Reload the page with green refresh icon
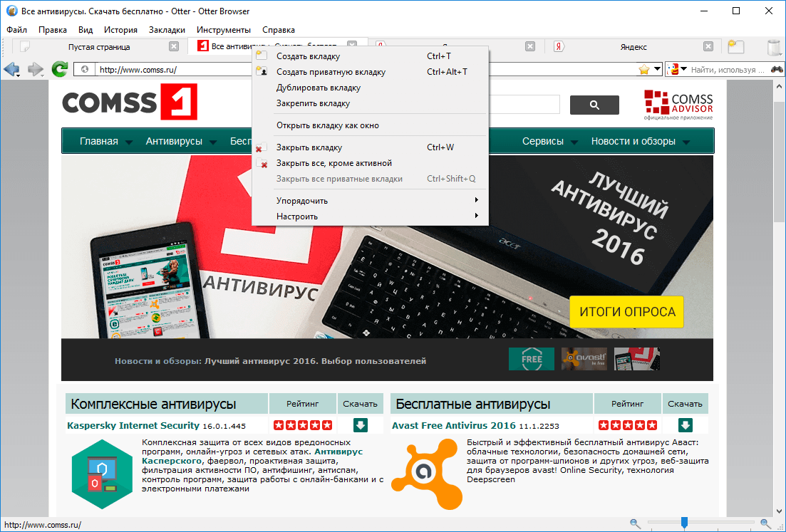This screenshot has height=532, width=786. click(60, 69)
